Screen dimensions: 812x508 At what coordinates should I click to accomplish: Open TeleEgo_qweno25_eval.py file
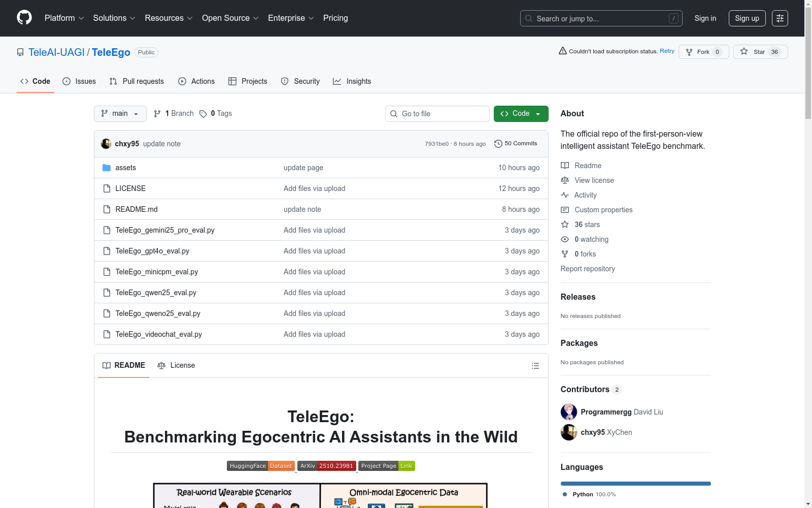[158, 313]
